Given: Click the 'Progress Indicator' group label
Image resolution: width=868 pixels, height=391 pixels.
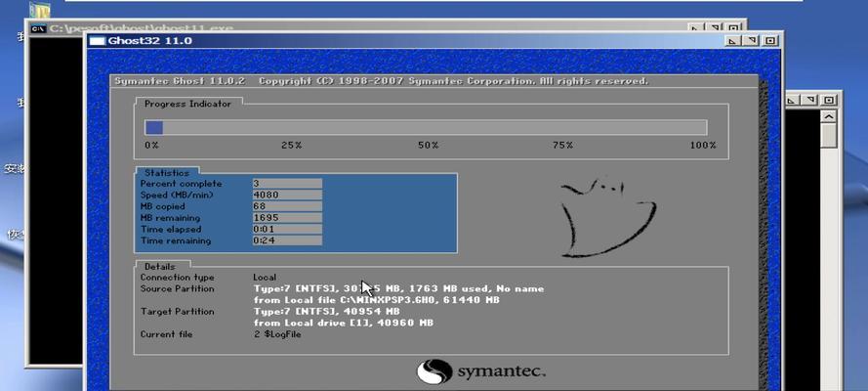Looking at the screenshot, I should click(187, 104).
